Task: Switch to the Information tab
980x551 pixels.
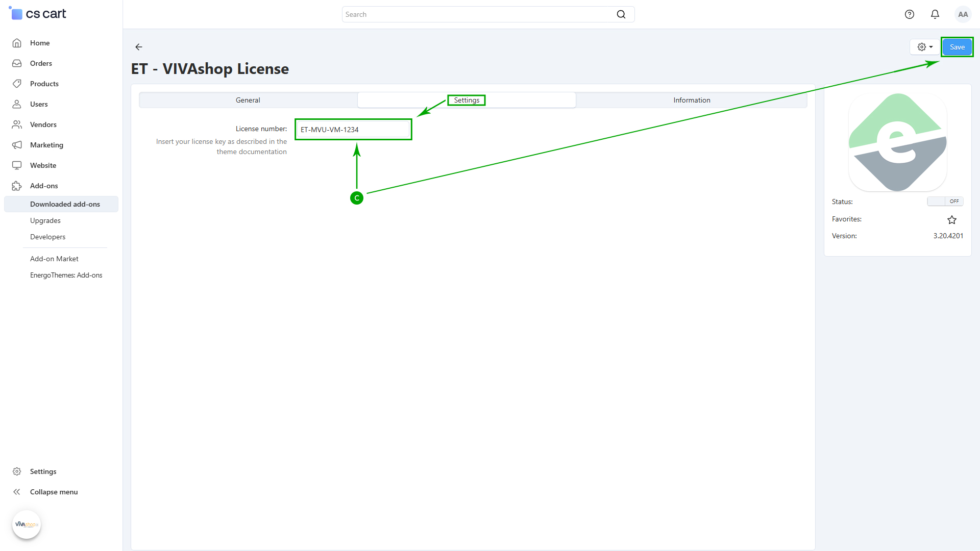Action: [x=692, y=100]
